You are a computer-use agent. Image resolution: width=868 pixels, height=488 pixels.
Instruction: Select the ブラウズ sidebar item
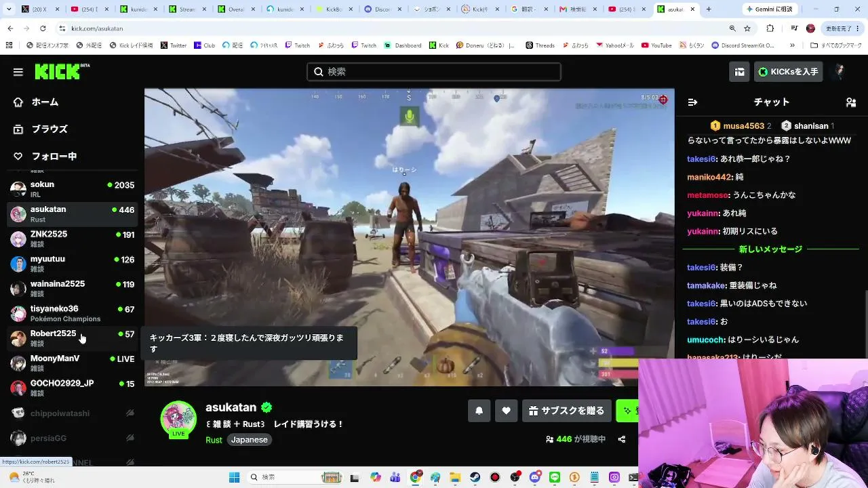(50, 129)
